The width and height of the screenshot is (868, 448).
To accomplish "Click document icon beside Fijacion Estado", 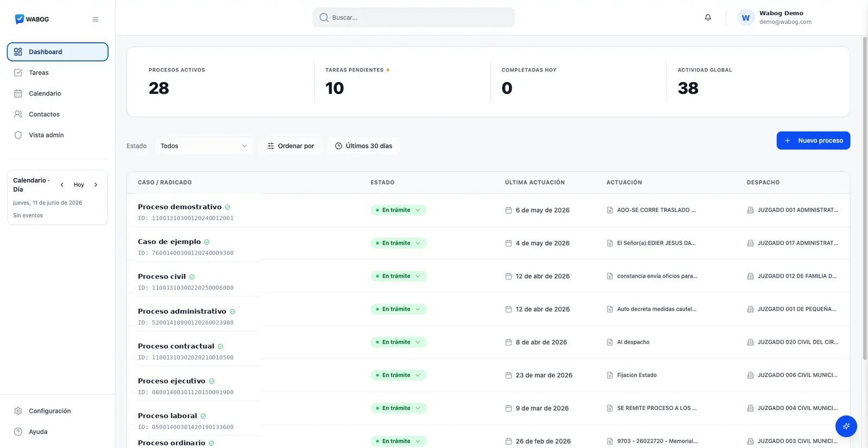I will [610, 375].
